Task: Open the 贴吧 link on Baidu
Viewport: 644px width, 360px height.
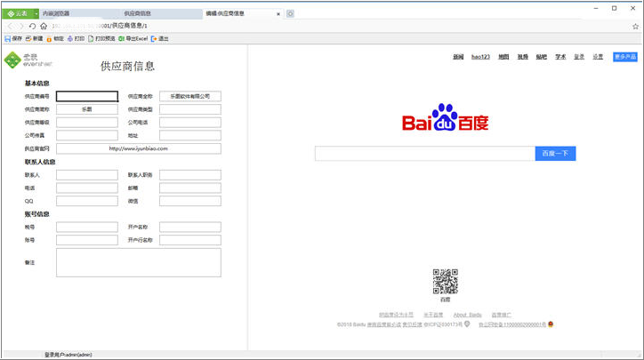Action: coord(542,57)
